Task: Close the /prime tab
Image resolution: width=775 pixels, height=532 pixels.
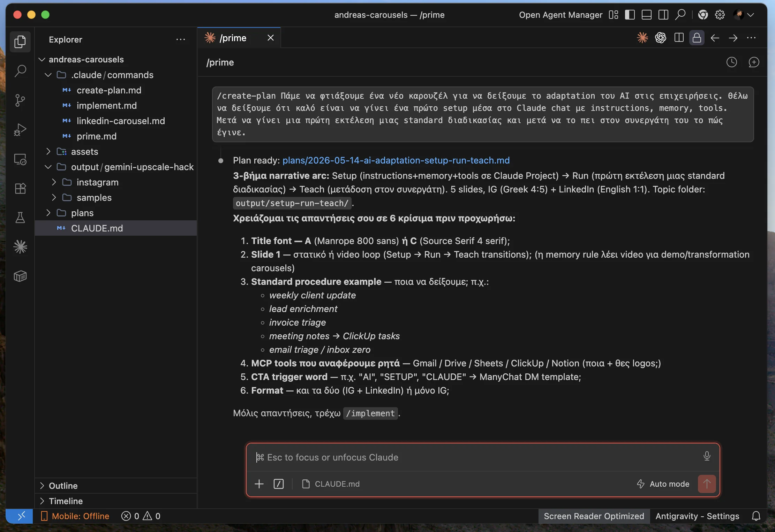Action: [271, 38]
